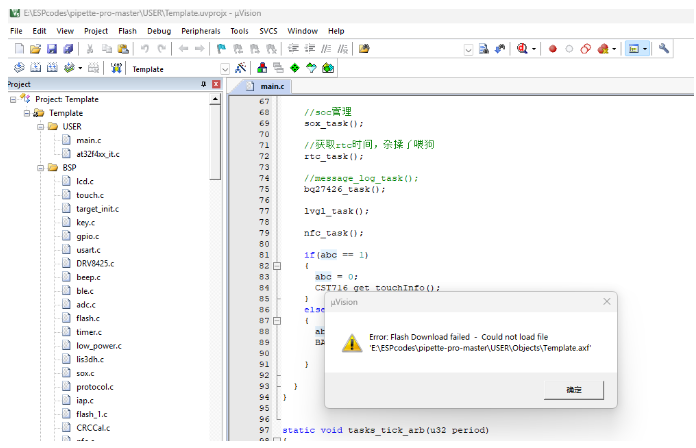Click the Project panel scrollbar thumb
This screenshot has width=696, height=448.
[x=215, y=142]
